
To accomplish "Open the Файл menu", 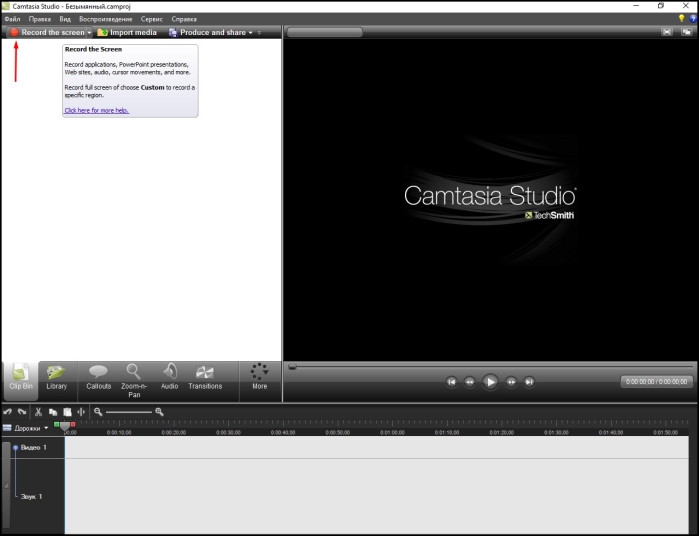I will [x=12, y=19].
